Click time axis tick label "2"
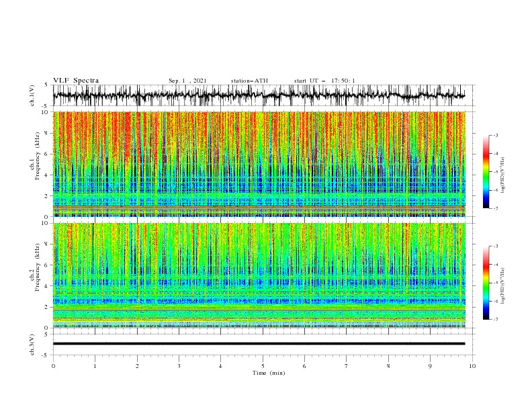The height and width of the screenshot is (411, 532). click(x=137, y=366)
